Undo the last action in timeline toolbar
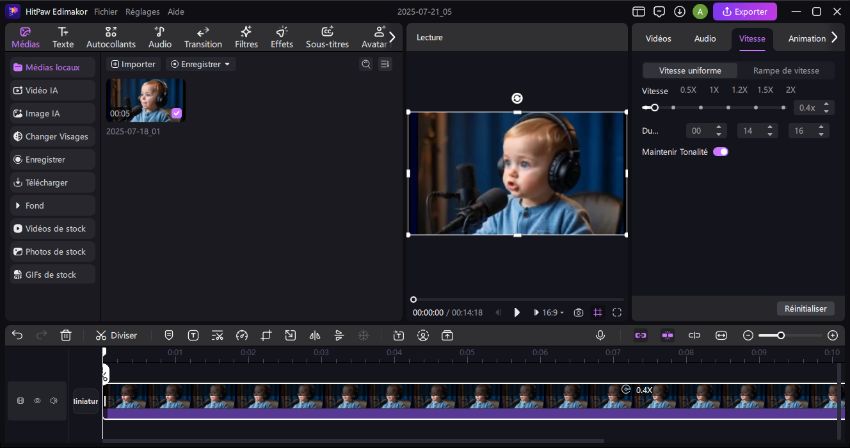This screenshot has width=850, height=448. [17, 335]
